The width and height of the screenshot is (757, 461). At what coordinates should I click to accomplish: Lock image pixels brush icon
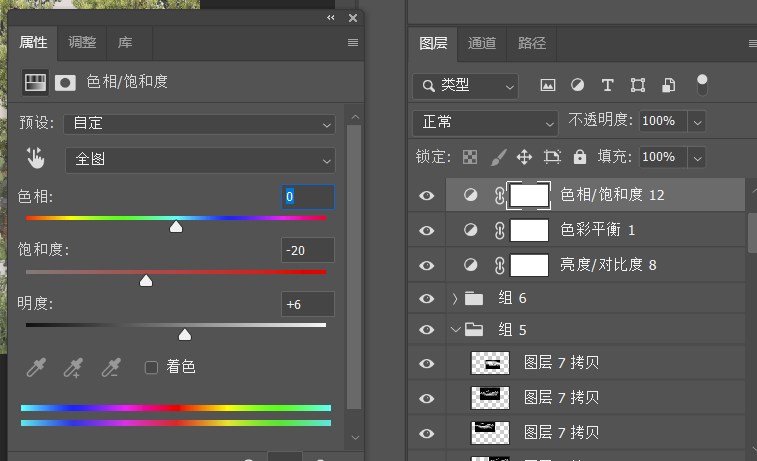pos(499,157)
